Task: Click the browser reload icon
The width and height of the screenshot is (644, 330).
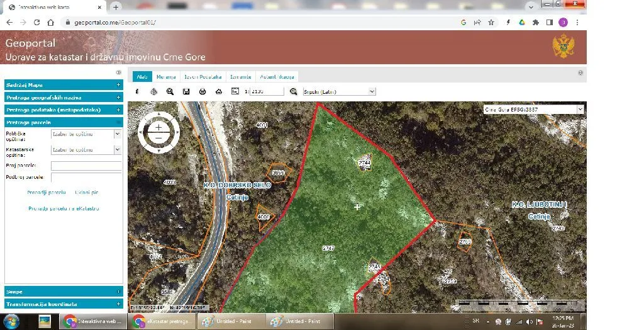Action: point(37,23)
